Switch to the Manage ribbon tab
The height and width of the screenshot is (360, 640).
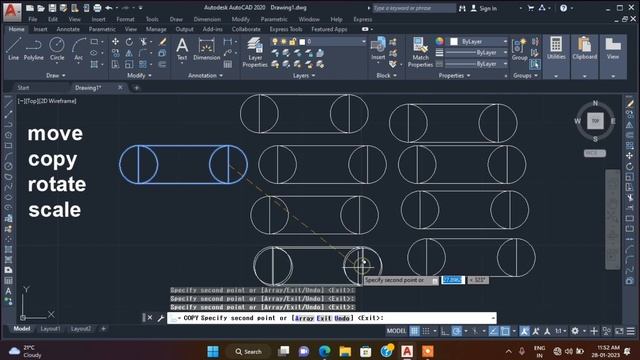coord(156,29)
